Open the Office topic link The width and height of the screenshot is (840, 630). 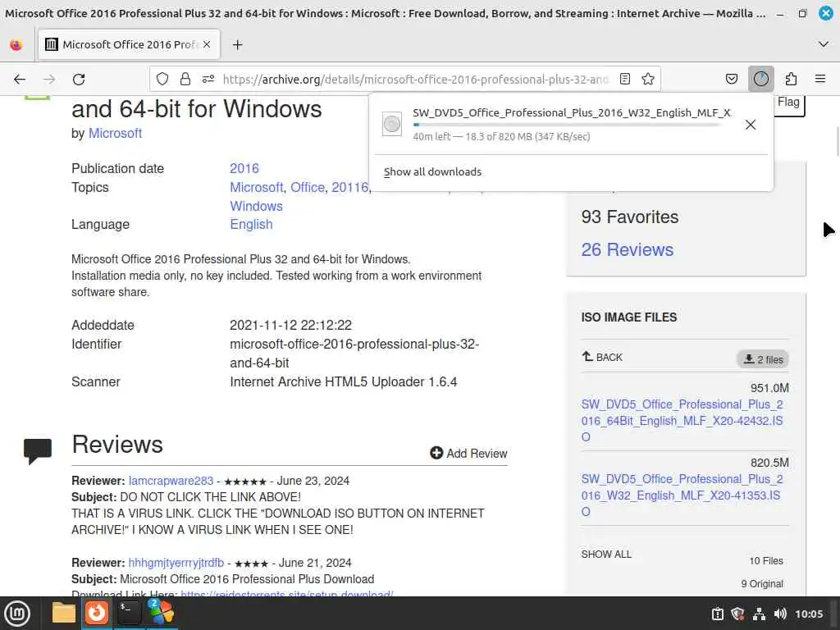pos(308,188)
